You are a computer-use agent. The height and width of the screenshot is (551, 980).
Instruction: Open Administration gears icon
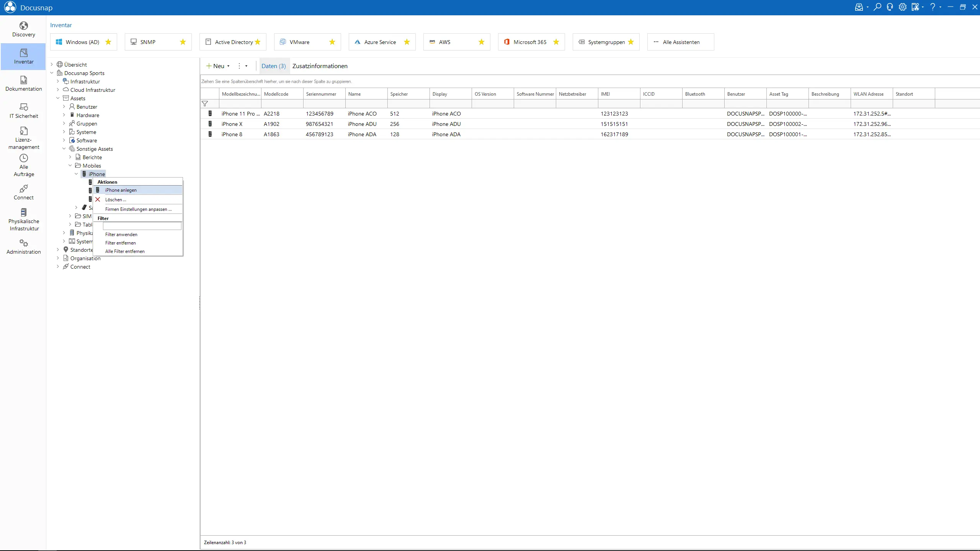click(23, 243)
